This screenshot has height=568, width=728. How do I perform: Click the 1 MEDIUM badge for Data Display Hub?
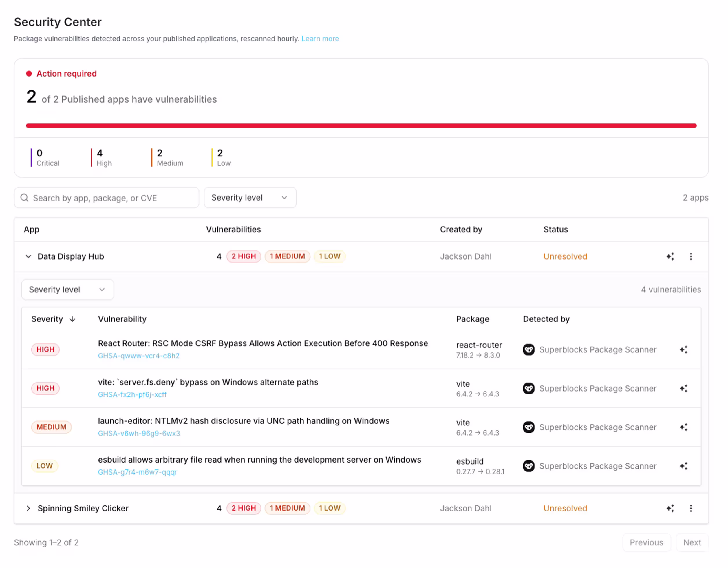click(x=287, y=256)
